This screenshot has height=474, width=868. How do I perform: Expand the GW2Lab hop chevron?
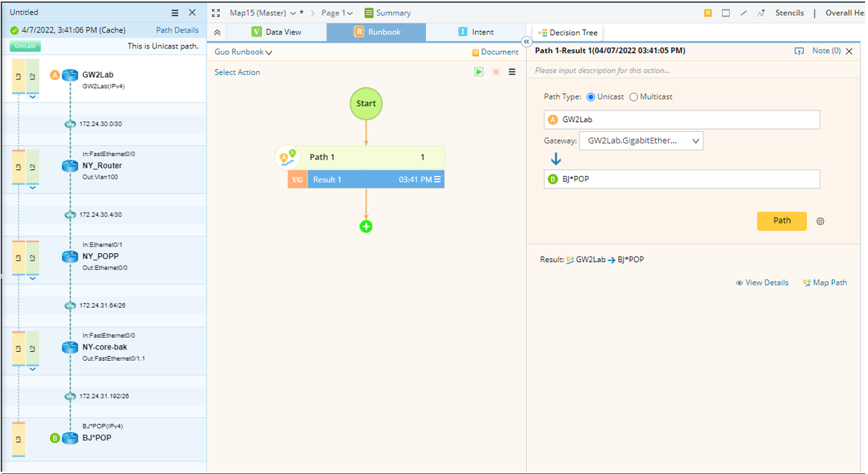click(32, 97)
